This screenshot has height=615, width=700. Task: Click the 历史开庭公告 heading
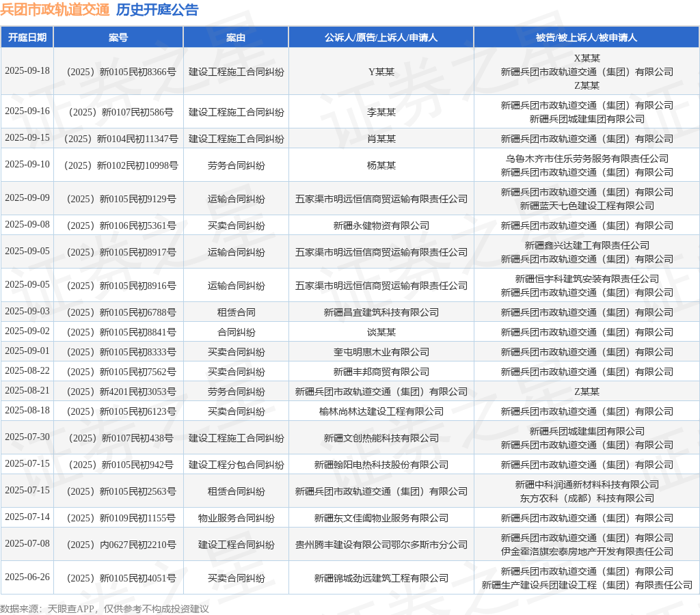[x=157, y=10]
